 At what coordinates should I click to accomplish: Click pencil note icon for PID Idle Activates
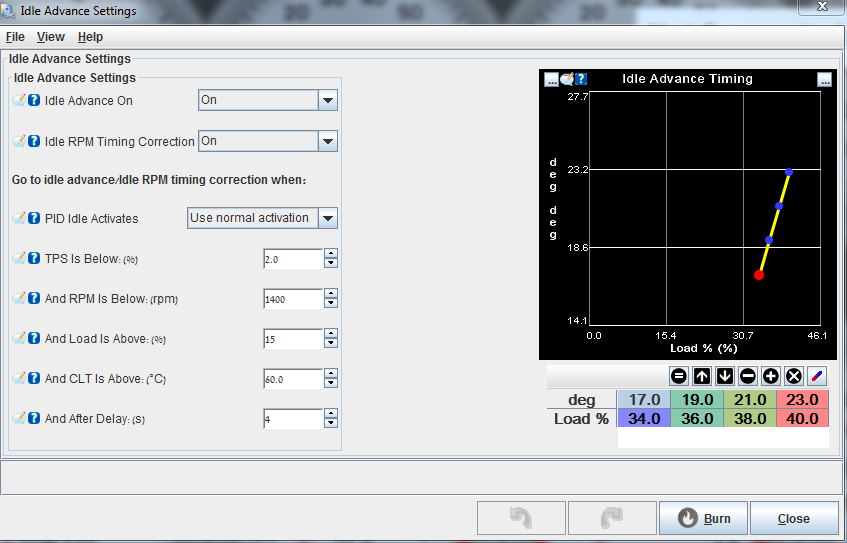[19, 218]
